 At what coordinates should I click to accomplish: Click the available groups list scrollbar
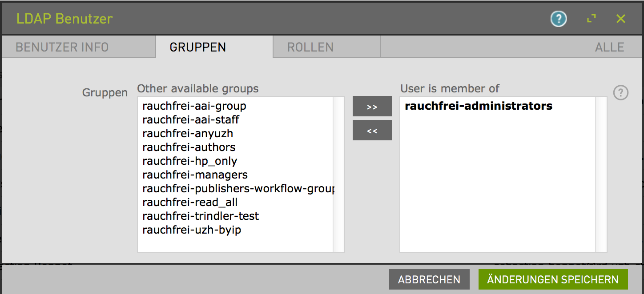338,174
